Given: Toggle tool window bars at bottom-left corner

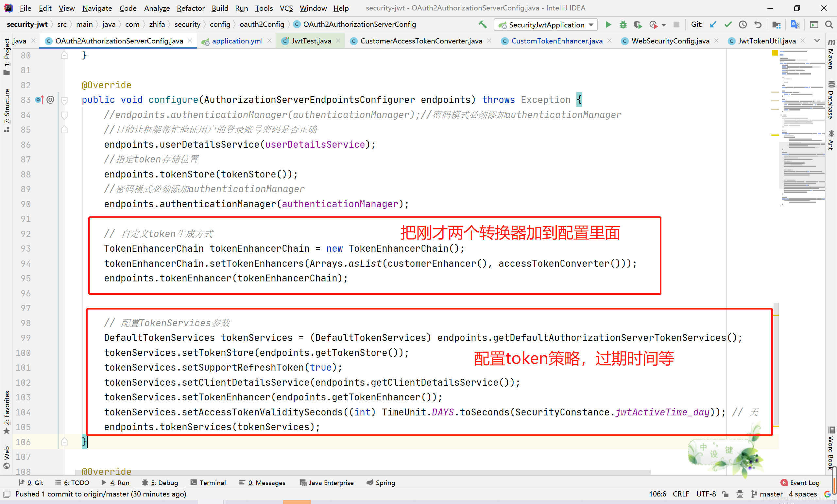Looking at the screenshot, I should 7,494.
